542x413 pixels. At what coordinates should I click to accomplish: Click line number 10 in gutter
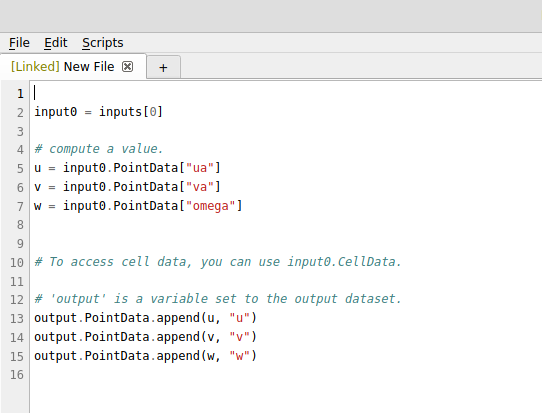pos(17,263)
